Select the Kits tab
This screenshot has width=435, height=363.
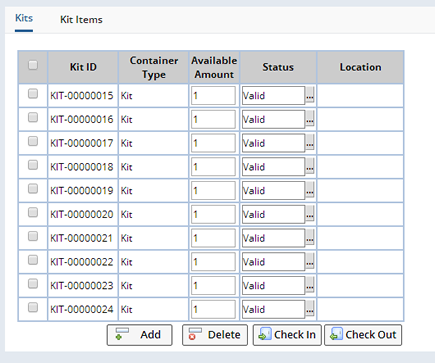click(24, 18)
